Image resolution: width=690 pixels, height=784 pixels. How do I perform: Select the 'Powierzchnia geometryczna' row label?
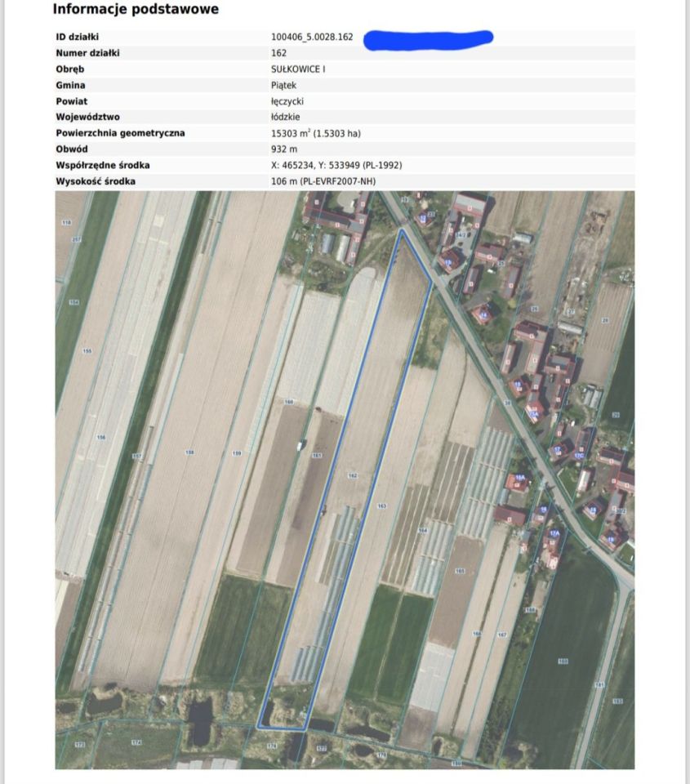pyautogui.click(x=121, y=133)
